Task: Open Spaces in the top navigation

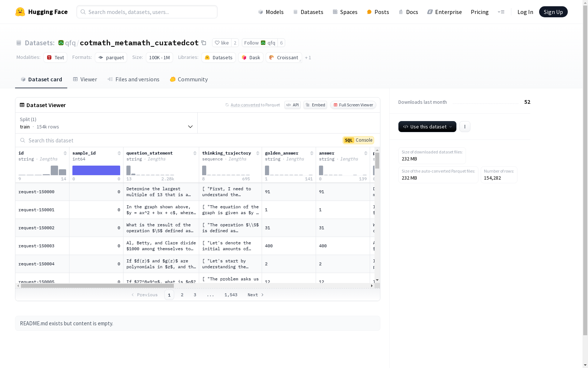Action: click(x=345, y=12)
